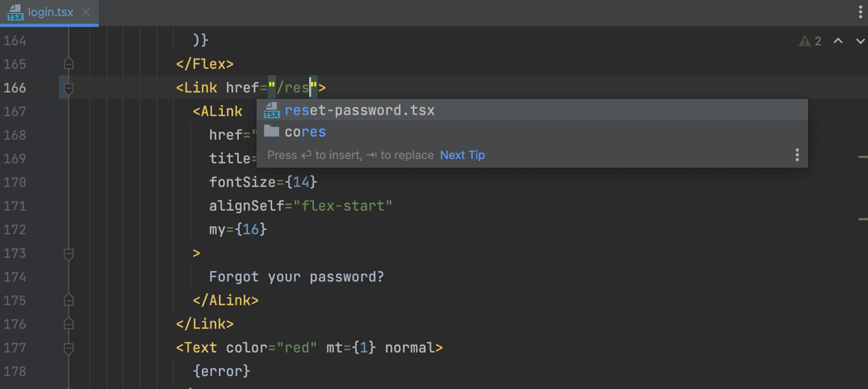
Task: Choose reset-password.tsx from the completion list
Action: click(360, 111)
